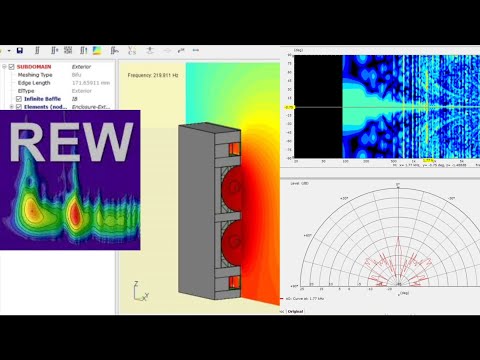Viewport: 480px width, 360px height.
Task: Click the mesh grid toolbar icon
Action: (68, 50)
